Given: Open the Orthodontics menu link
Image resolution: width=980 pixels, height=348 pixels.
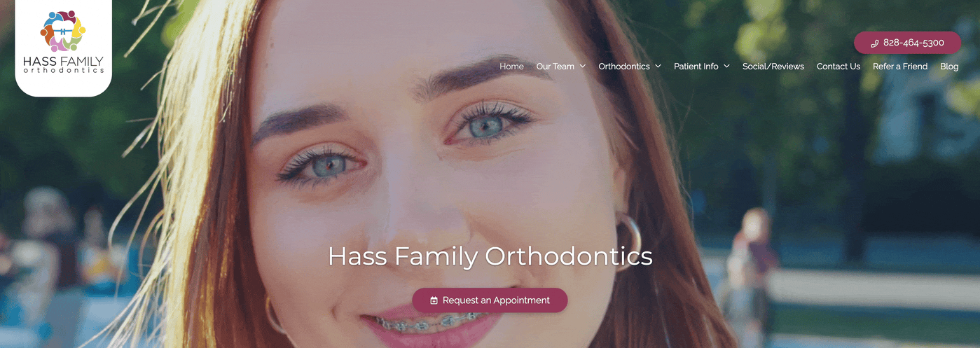Looking at the screenshot, I should point(624,67).
